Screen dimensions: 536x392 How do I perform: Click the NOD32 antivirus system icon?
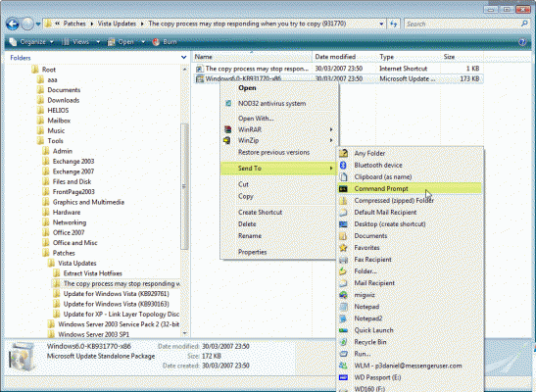tap(228, 103)
